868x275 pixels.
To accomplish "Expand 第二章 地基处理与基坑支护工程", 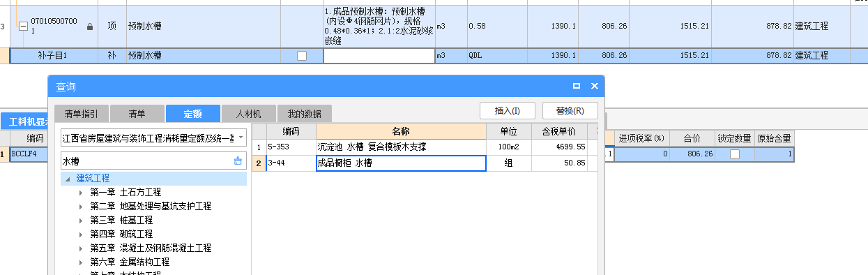I will [x=81, y=206].
